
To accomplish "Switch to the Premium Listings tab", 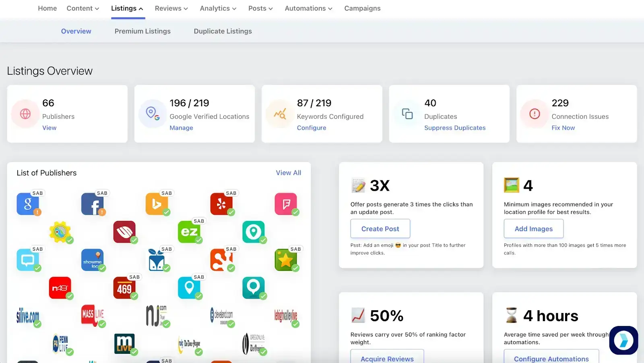I will (x=142, y=31).
